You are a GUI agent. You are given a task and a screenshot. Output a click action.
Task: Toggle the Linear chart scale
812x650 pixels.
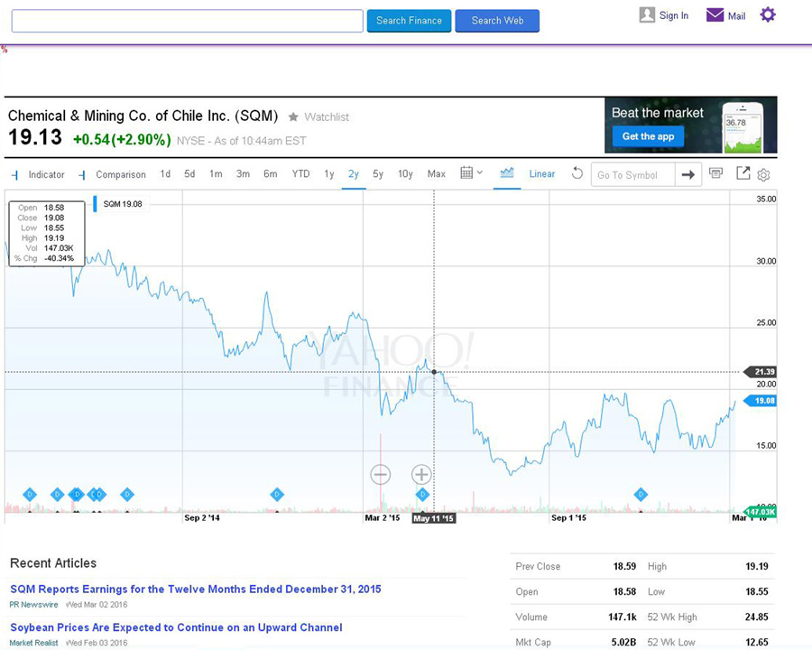541,174
